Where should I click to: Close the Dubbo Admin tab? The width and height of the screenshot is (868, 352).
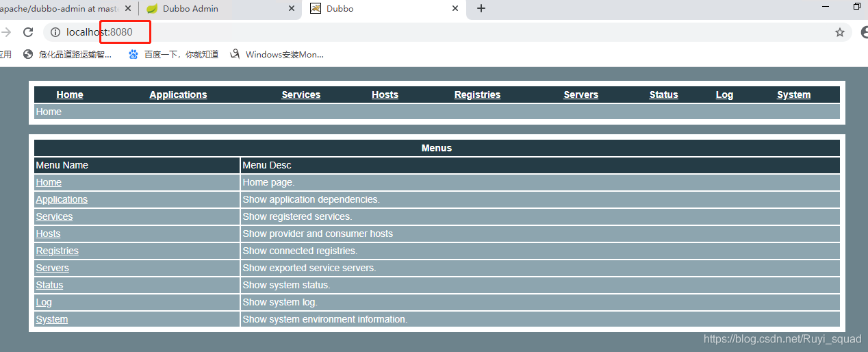tap(292, 8)
